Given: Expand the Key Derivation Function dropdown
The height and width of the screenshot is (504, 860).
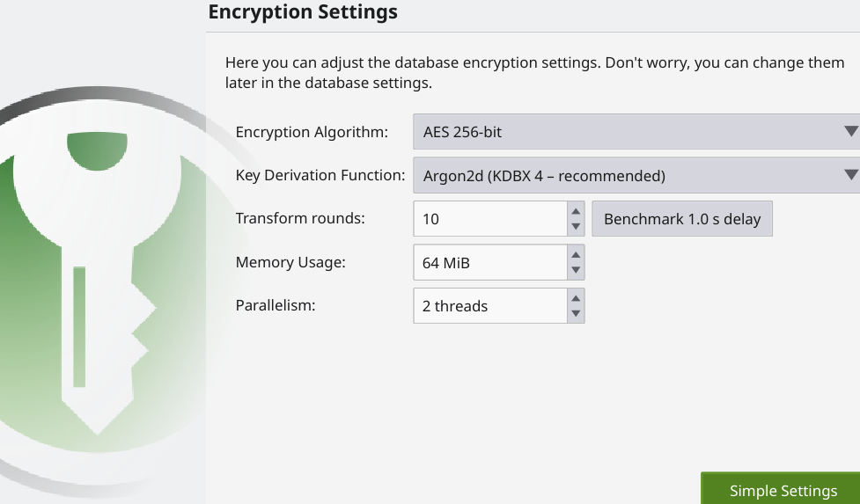Looking at the screenshot, I should click(x=636, y=175).
